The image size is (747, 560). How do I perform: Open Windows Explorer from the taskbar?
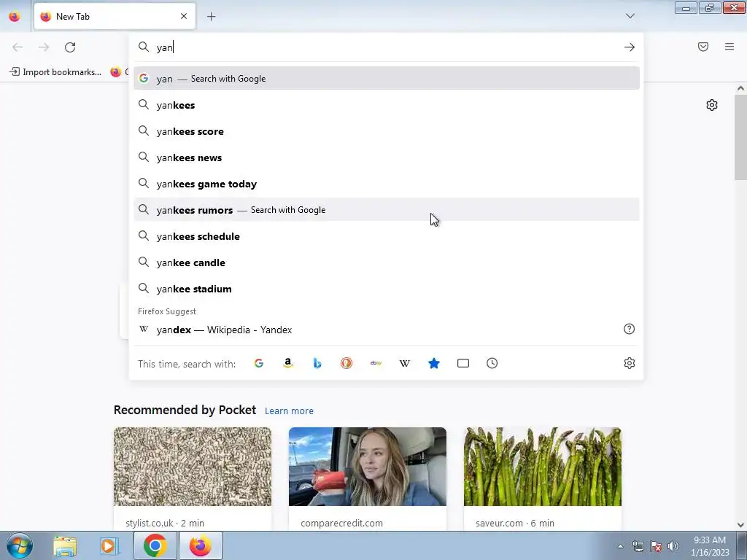pos(65,545)
